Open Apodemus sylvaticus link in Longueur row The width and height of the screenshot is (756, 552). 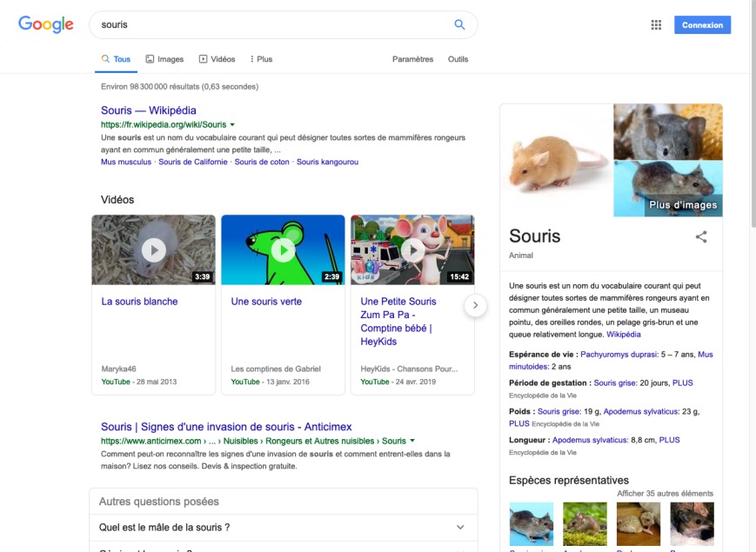(590, 440)
